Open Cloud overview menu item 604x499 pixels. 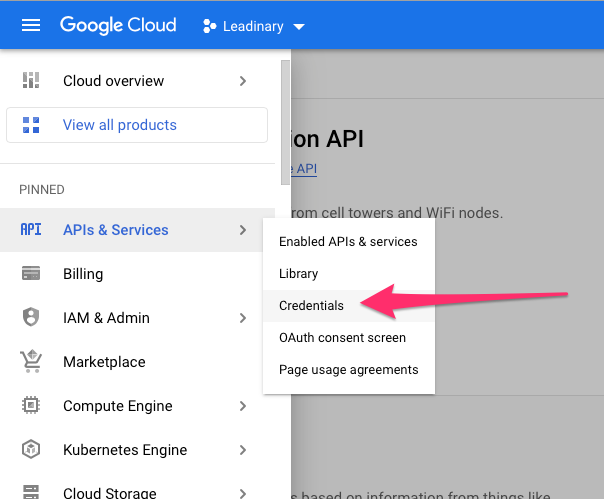pos(138,81)
